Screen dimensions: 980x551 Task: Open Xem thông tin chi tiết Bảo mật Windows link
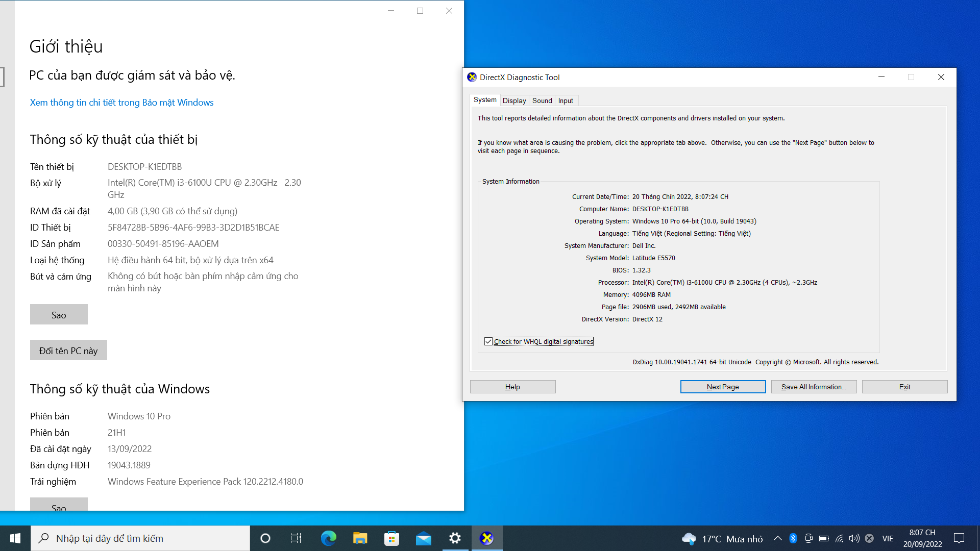coord(121,103)
